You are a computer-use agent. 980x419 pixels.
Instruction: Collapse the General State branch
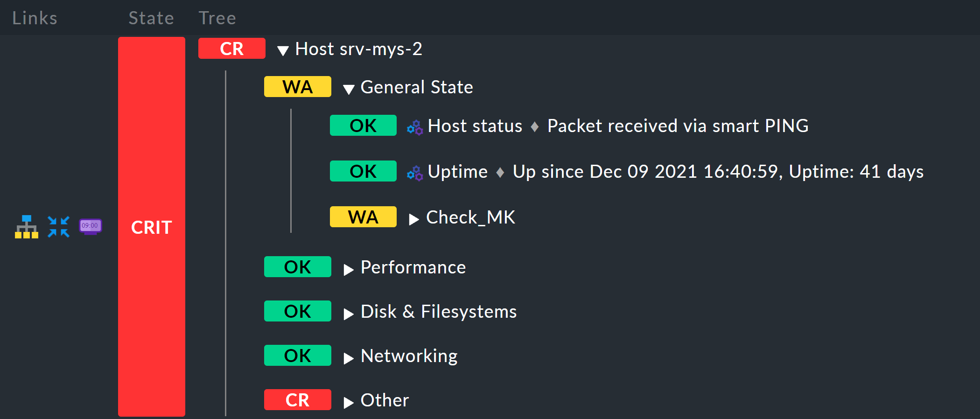coord(348,89)
